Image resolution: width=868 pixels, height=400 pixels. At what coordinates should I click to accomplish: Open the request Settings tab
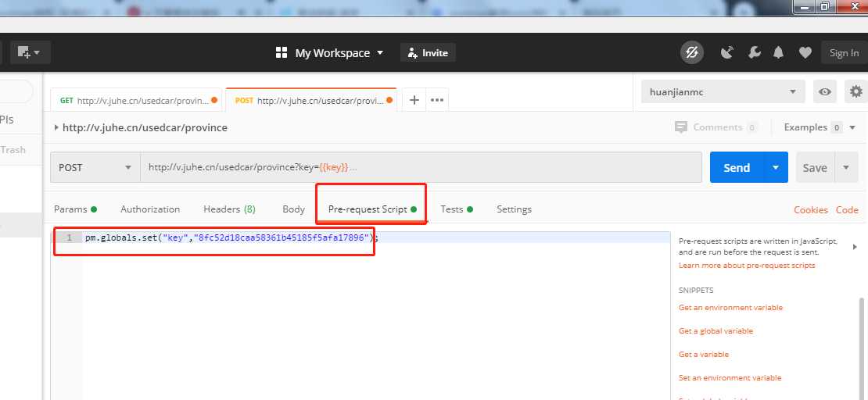click(x=514, y=209)
